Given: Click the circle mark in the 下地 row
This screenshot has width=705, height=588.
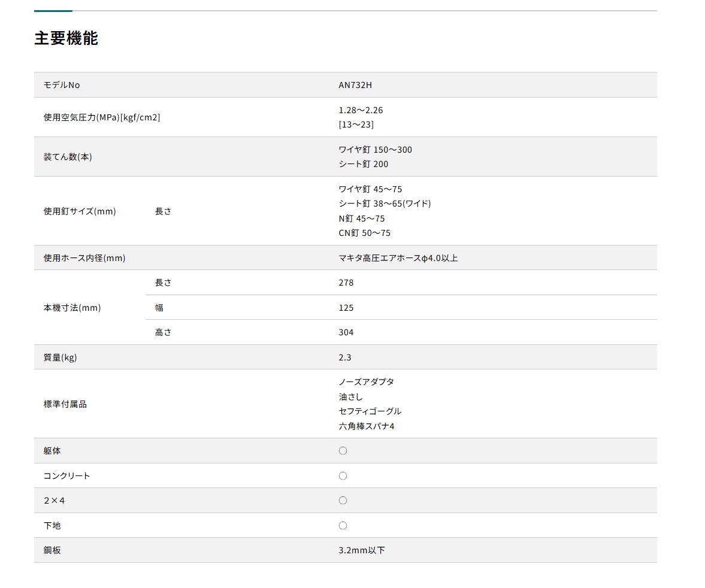Looking at the screenshot, I should coord(343,526).
